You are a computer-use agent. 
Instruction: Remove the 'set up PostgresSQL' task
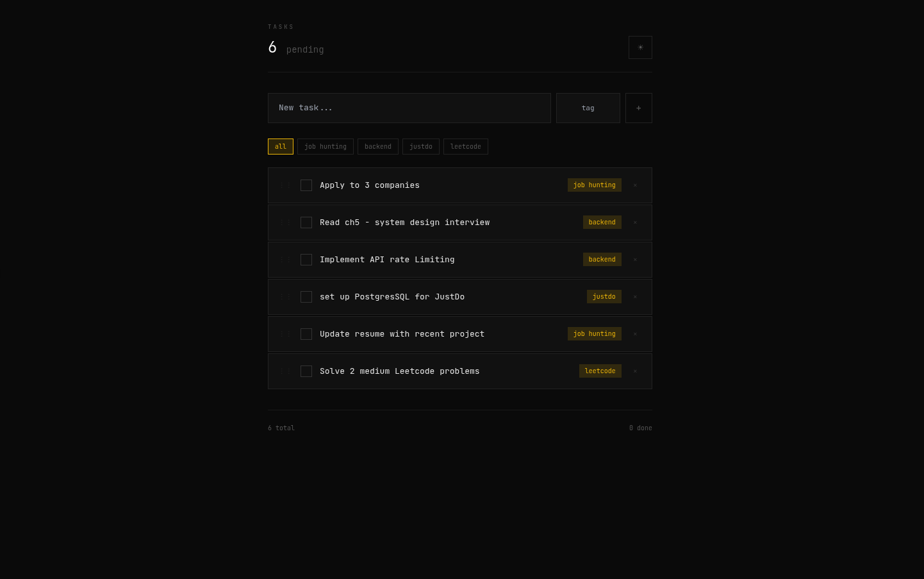tap(635, 297)
